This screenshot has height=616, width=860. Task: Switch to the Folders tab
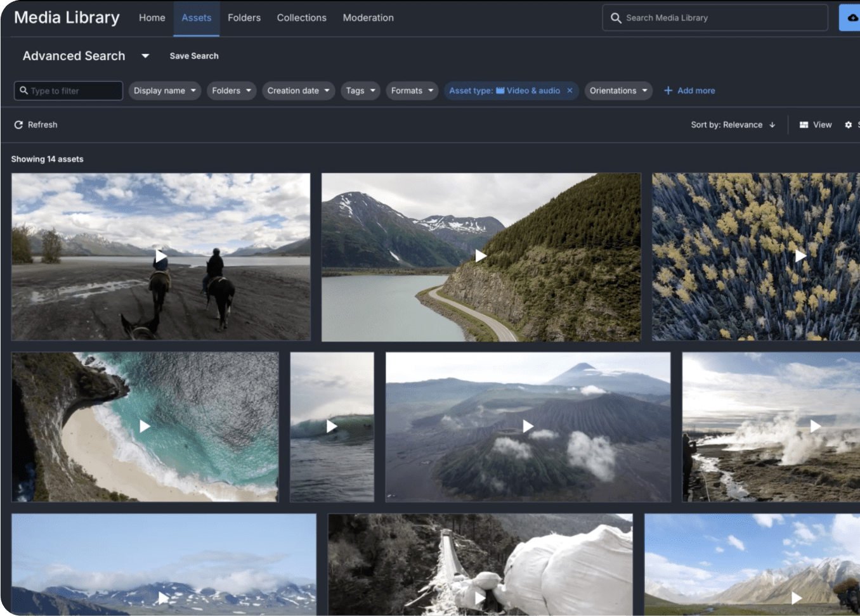click(x=244, y=18)
